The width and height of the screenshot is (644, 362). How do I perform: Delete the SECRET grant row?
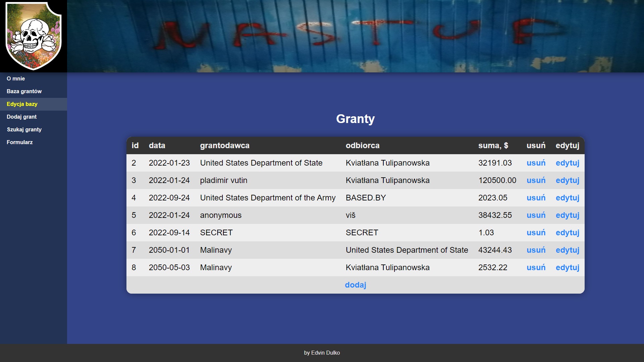click(536, 233)
